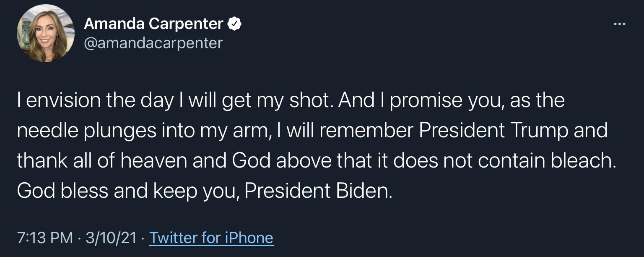
Task: Click the 3/10/21 tweet date
Action: pos(111,238)
